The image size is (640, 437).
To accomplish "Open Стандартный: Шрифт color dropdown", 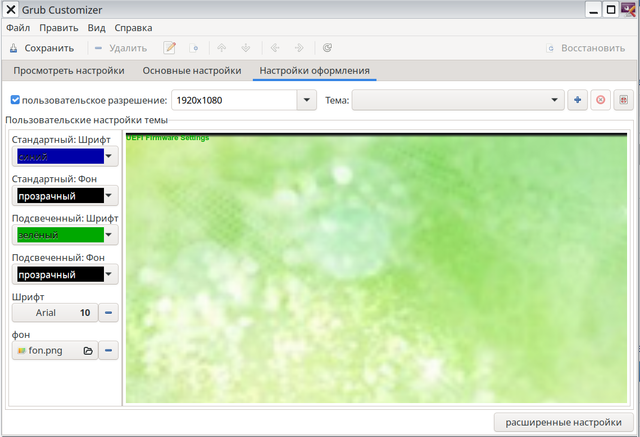I will (109, 156).
